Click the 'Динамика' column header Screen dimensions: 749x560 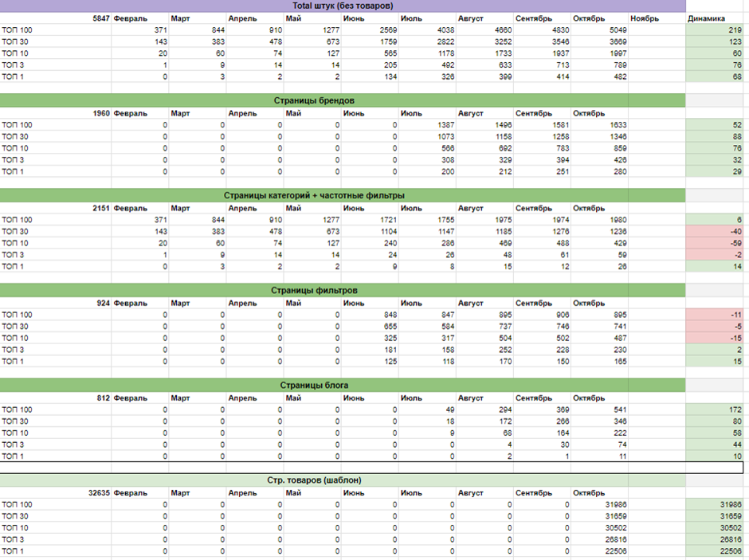(x=706, y=18)
